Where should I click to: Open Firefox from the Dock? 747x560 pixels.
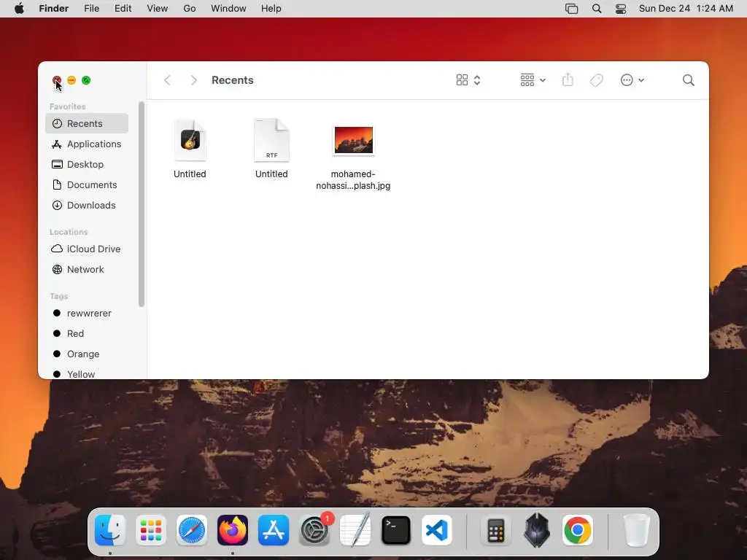coord(233,530)
